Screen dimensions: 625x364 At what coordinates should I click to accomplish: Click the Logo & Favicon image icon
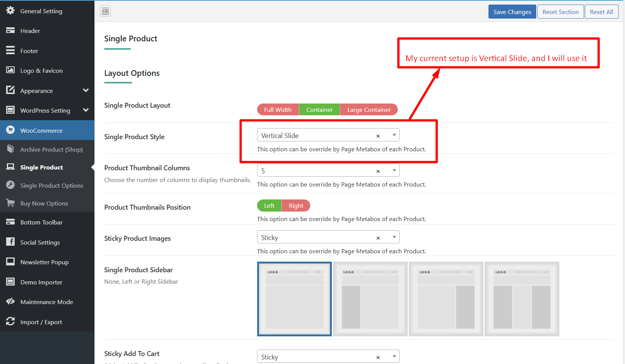(10, 70)
